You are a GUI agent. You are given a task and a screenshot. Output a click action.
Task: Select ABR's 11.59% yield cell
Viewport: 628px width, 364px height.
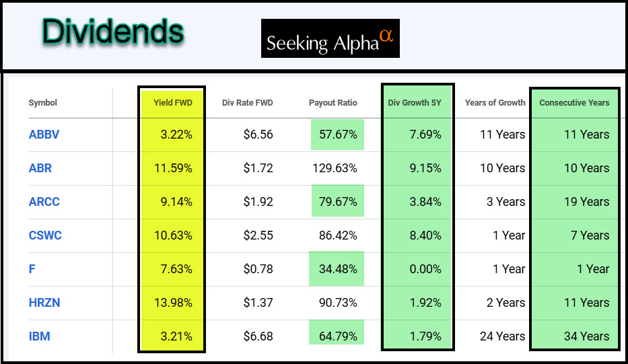(x=174, y=168)
